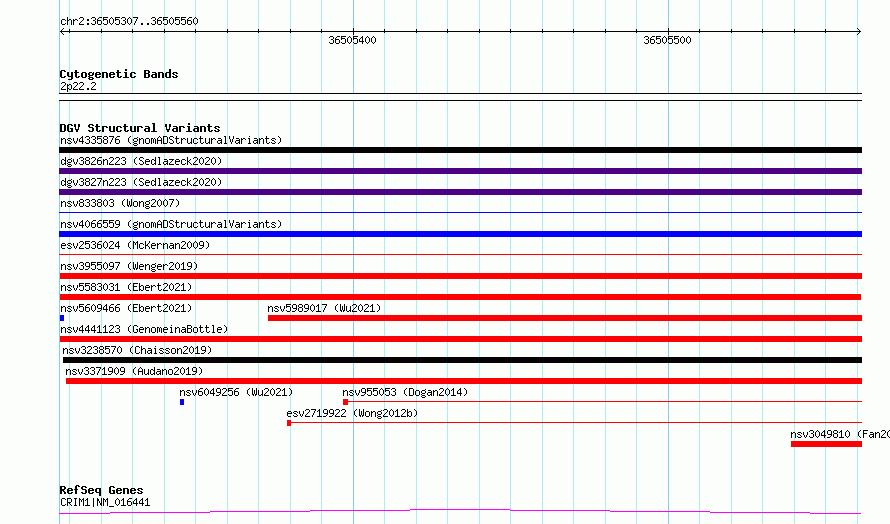
Task: Select the red nsv5989017 variant bar
Action: 565,318
